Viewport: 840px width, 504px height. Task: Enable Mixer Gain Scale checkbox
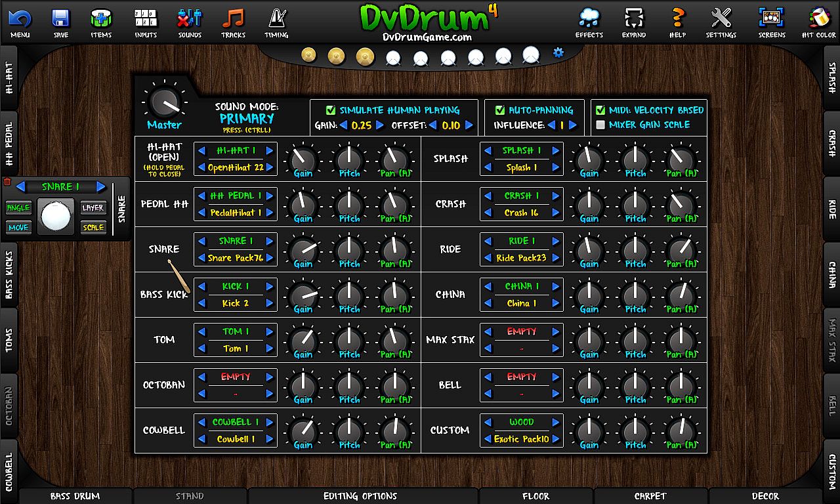[x=600, y=125]
